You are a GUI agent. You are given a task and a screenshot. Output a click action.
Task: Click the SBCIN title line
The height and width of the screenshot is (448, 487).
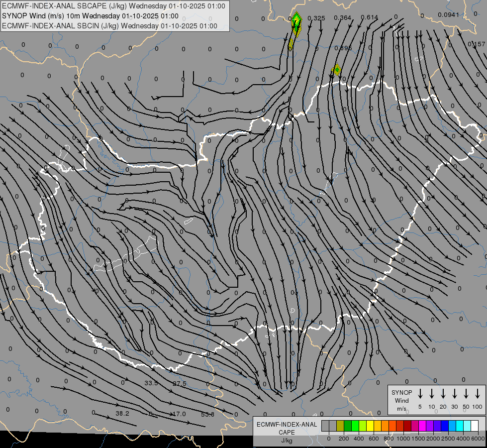tap(109, 25)
